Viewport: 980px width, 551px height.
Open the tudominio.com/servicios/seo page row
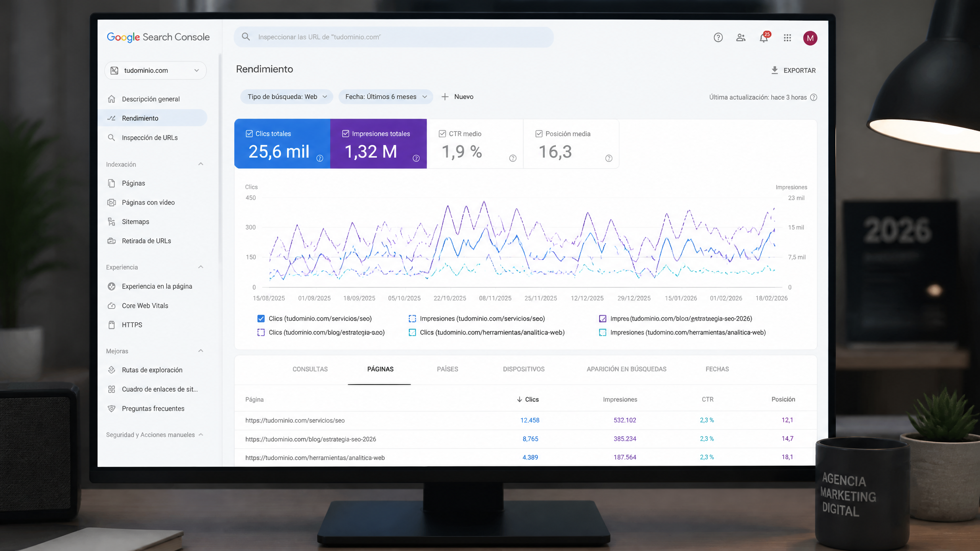pos(525,420)
